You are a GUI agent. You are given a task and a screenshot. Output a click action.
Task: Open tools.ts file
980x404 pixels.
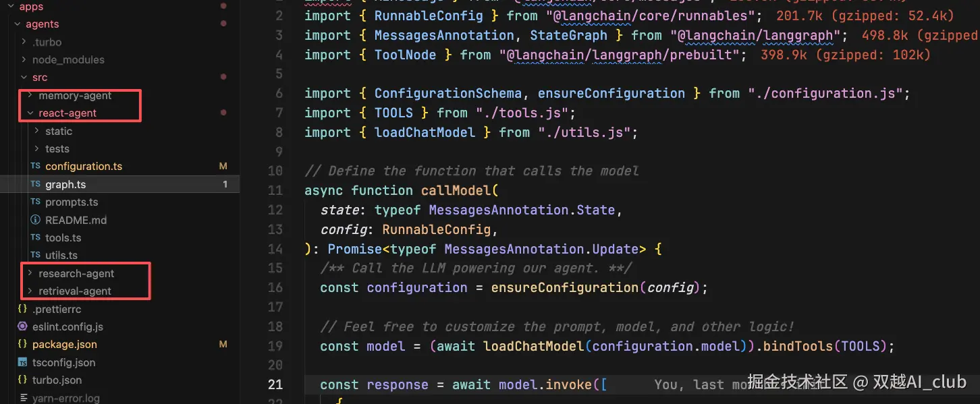(x=63, y=237)
